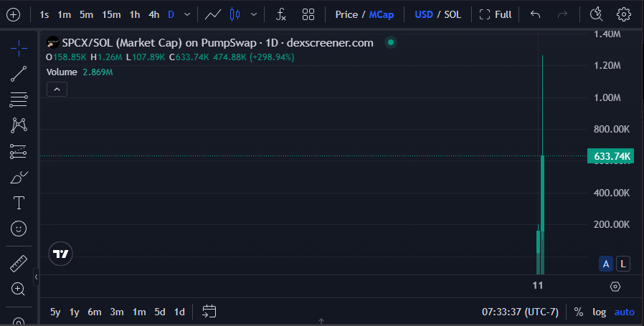Toggle auto scale in bottom bar
This screenshot has width=644, height=326.
click(x=625, y=312)
